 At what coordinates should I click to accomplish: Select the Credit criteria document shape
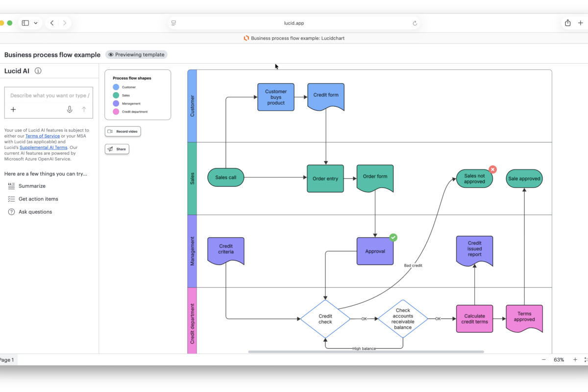(x=226, y=250)
